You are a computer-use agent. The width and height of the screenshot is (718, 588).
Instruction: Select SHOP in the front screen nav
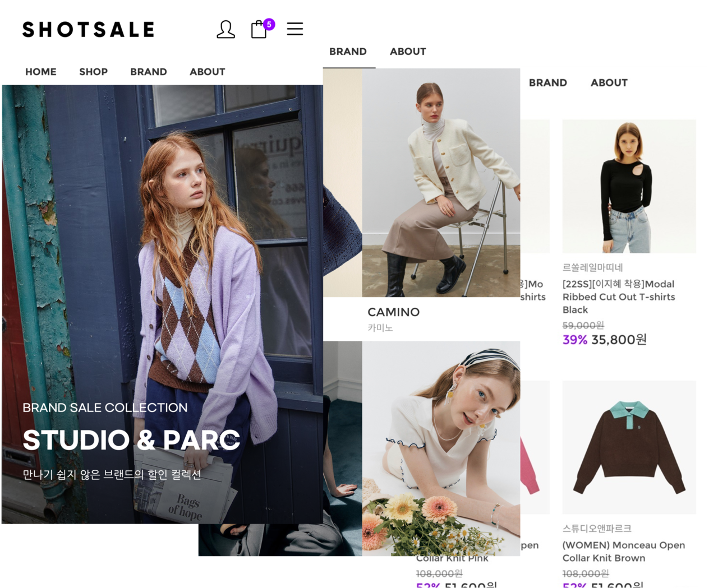[93, 72]
